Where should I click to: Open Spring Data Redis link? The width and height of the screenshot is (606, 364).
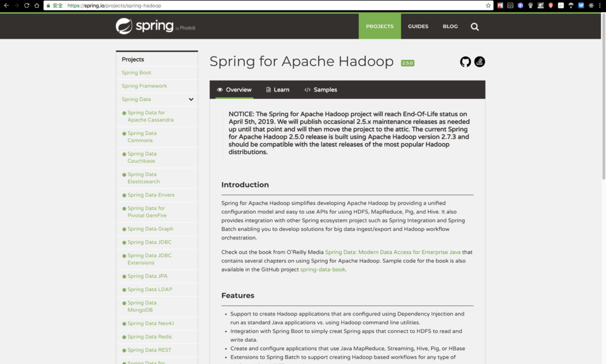[x=150, y=337]
